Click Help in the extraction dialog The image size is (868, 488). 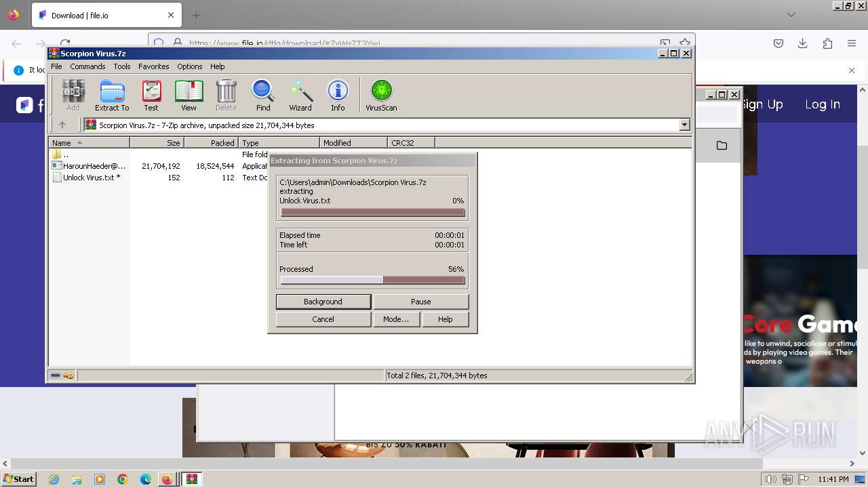pyautogui.click(x=445, y=319)
